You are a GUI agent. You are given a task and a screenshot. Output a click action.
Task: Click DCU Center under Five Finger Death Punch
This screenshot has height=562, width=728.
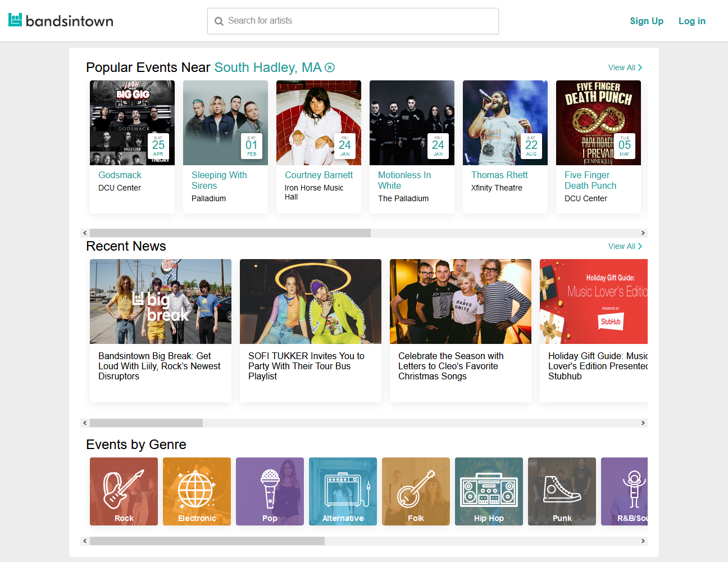click(x=586, y=198)
